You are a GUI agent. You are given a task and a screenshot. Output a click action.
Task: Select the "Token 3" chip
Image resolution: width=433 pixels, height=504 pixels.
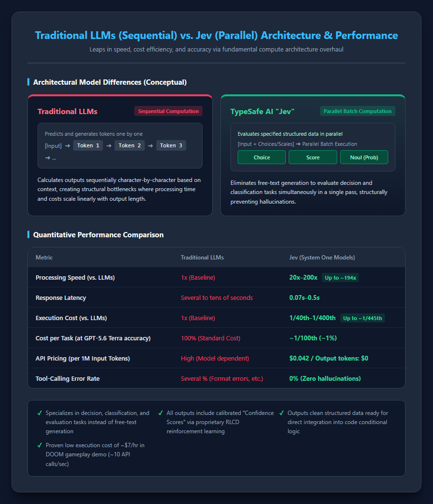point(171,145)
